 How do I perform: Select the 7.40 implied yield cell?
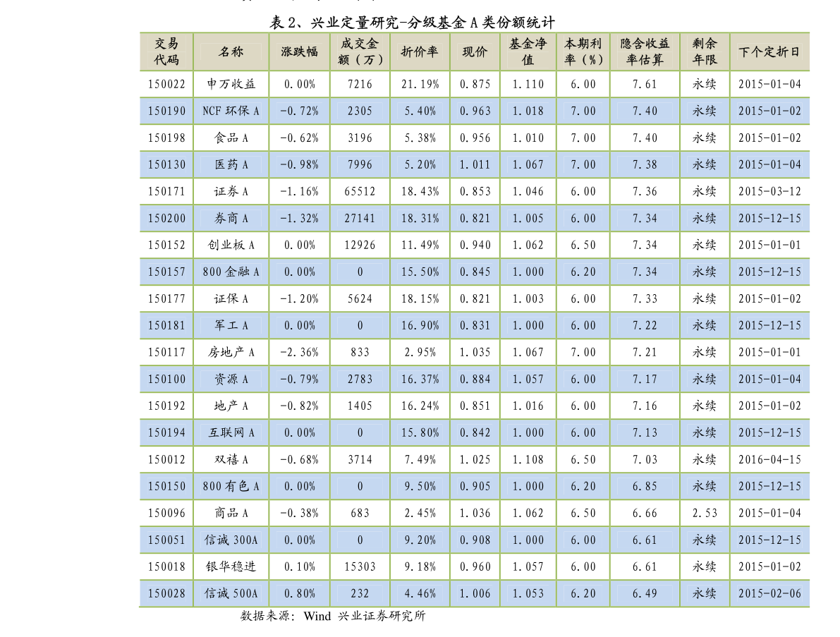(645, 111)
